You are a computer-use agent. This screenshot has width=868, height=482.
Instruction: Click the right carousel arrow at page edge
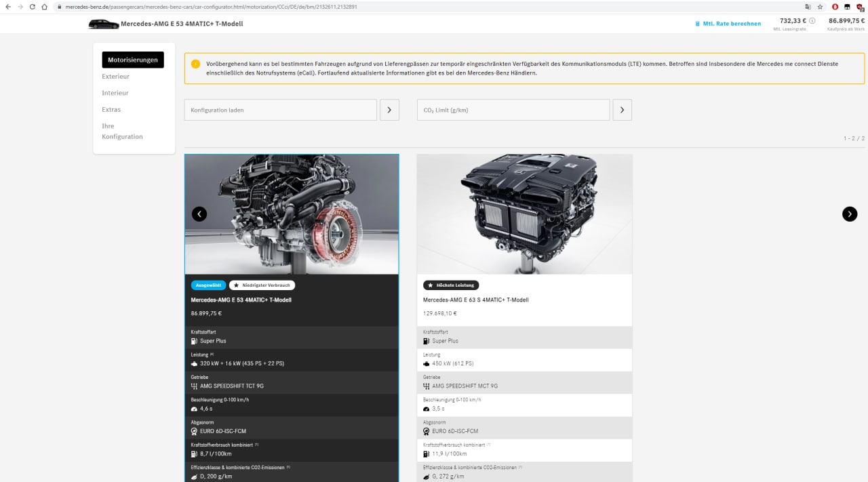[850, 214]
